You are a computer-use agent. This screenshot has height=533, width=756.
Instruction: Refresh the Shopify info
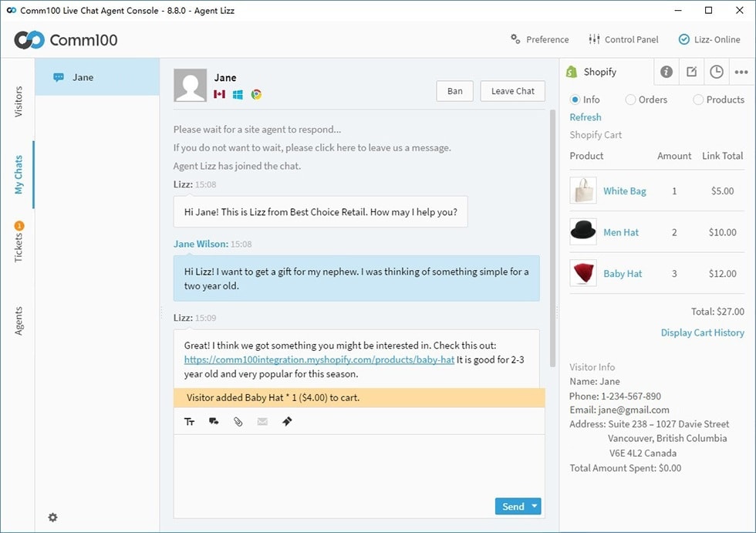[x=586, y=117]
